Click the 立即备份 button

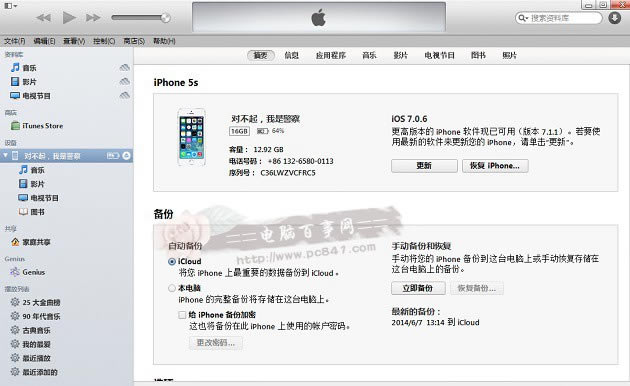(418, 288)
